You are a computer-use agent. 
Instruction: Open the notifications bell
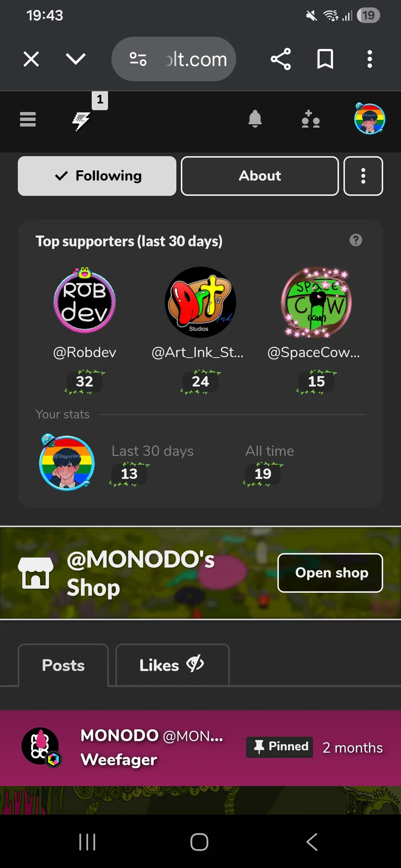[255, 119]
